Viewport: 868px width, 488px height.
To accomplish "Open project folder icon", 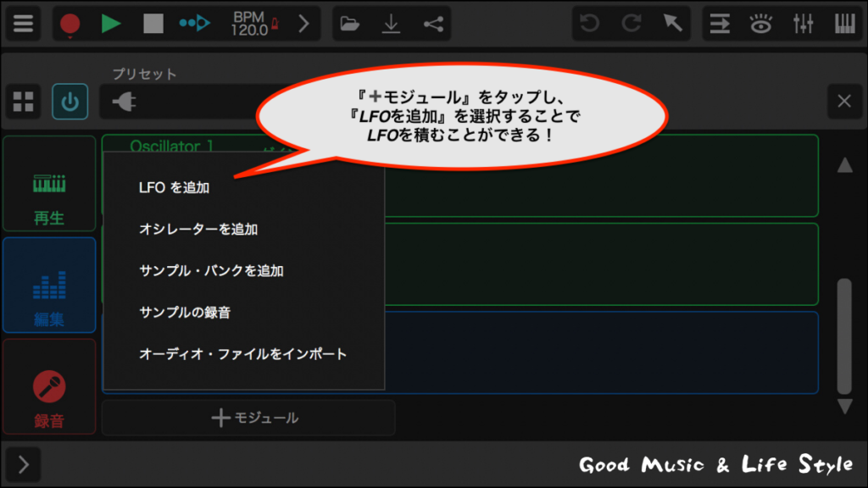I will coord(349,24).
